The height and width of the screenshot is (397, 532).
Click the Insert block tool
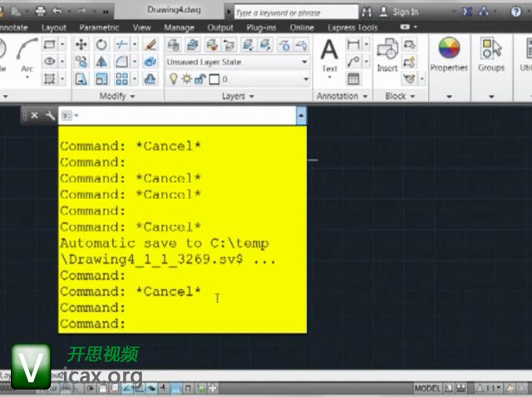pos(387,54)
